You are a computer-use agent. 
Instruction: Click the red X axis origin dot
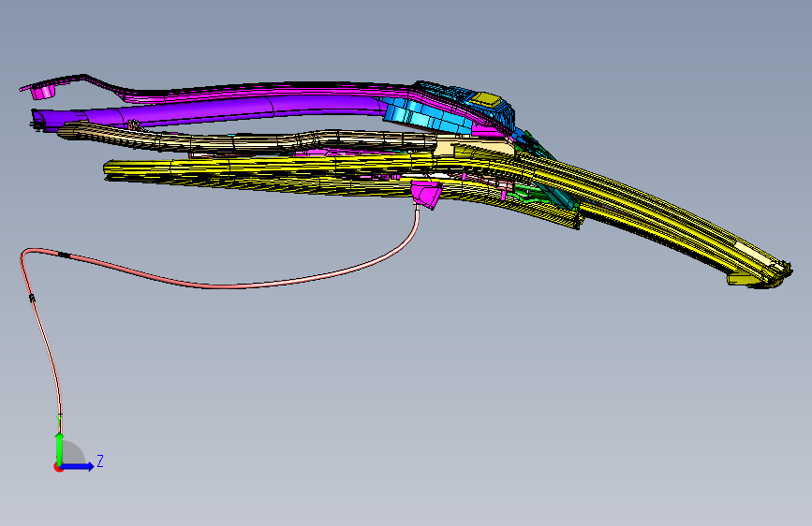point(57,468)
